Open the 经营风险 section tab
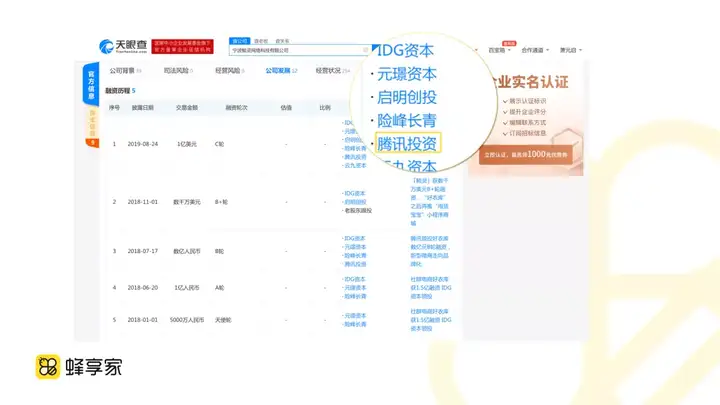 [230, 71]
